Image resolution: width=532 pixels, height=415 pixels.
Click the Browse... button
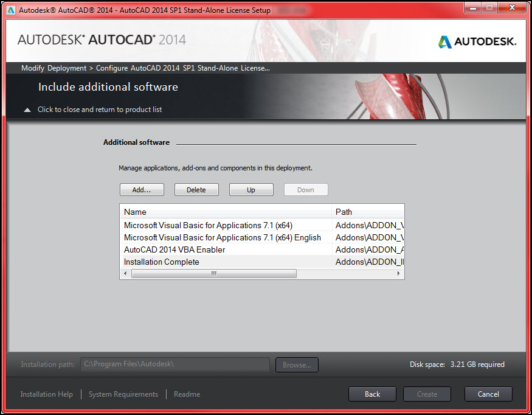click(297, 364)
